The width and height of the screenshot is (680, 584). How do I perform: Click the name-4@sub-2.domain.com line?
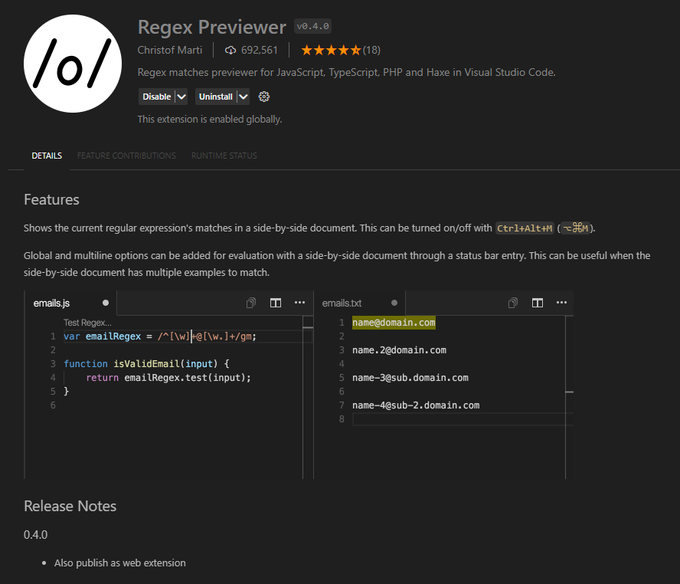point(416,405)
